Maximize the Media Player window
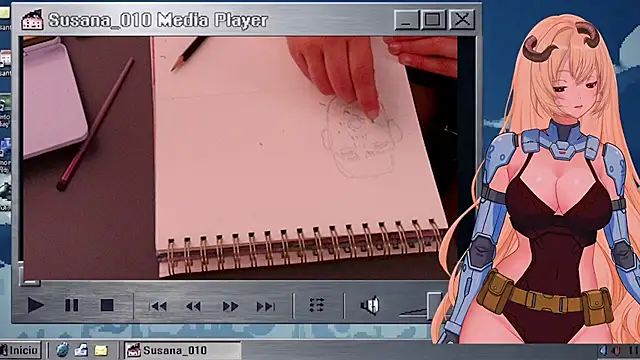The width and height of the screenshot is (640, 360). pyautogui.click(x=433, y=20)
